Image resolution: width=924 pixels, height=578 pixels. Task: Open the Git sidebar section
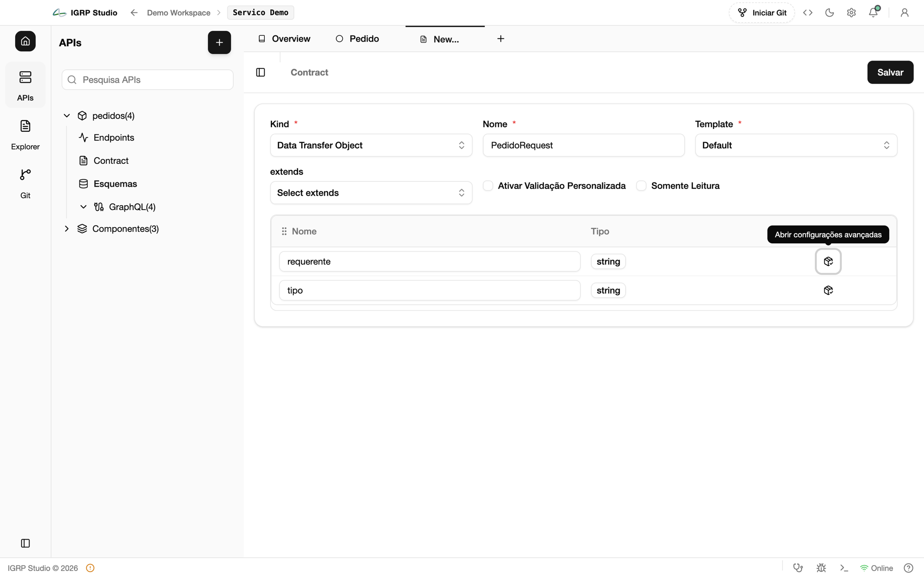click(25, 183)
